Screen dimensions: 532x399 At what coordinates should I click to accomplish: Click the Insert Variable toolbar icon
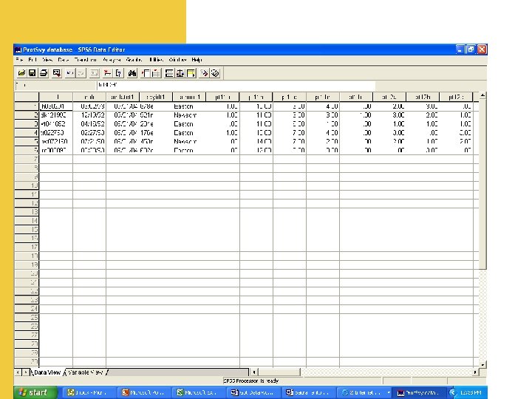[156, 73]
